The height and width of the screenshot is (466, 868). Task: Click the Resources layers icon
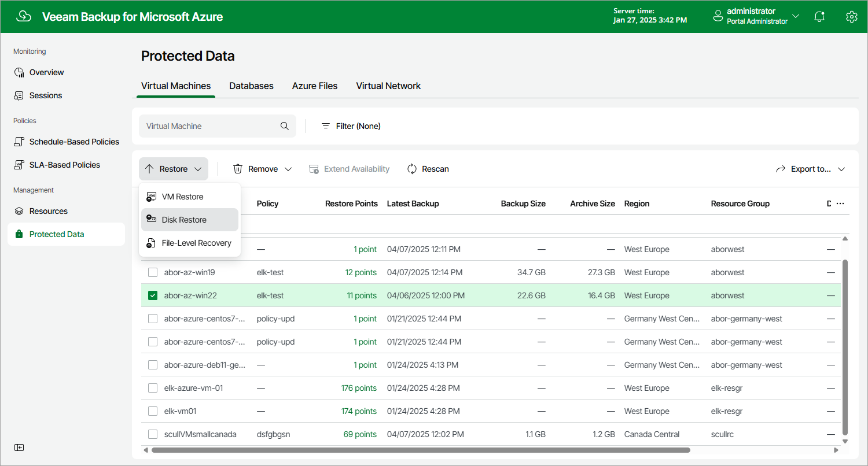click(19, 211)
